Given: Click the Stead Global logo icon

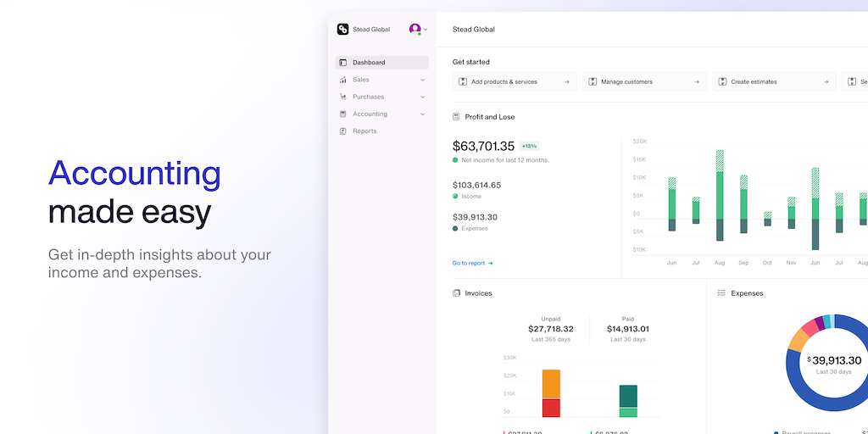Looking at the screenshot, I should pyautogui.click(x=342, y=30).
